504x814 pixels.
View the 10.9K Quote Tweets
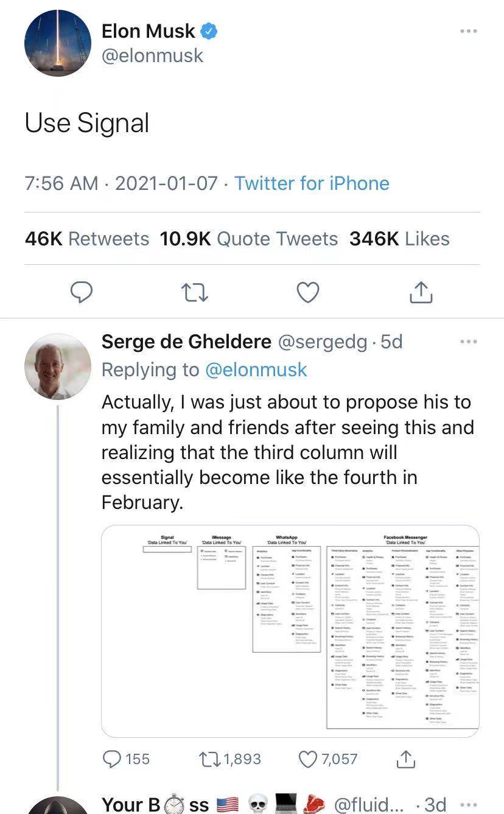[248, 239]
